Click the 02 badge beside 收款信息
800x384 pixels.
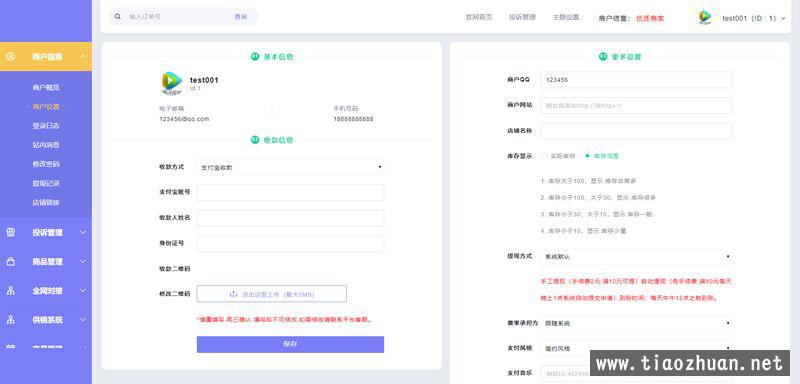click(255, 140)
